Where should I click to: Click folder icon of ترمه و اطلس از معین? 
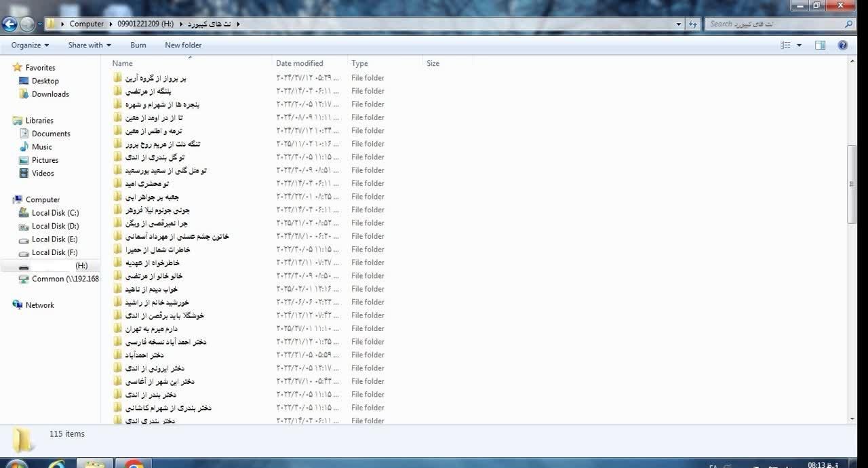click(x=118, y=130)
